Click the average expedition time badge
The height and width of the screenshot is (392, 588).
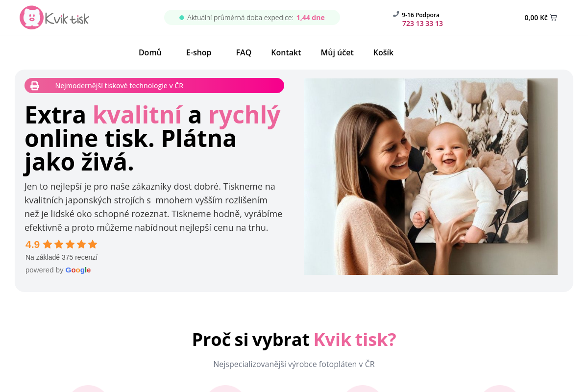[252, 18]
